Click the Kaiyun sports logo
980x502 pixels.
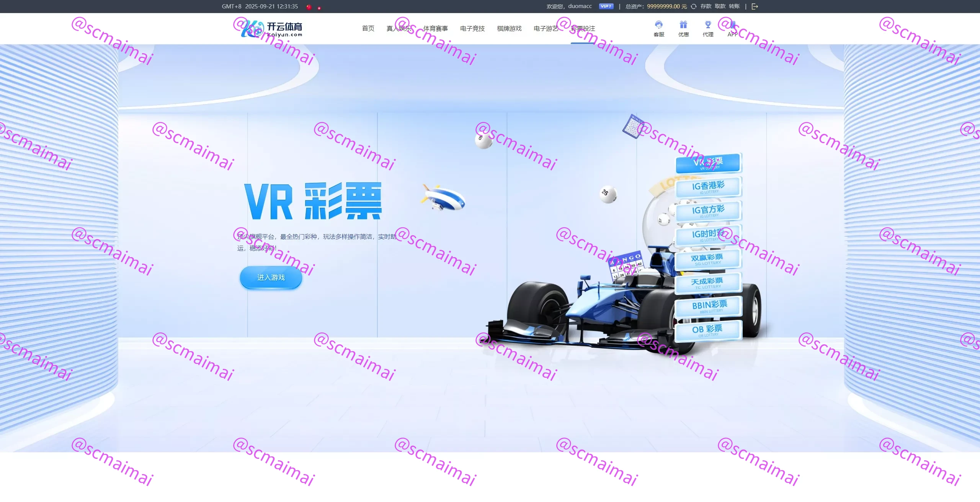pyautogui.click(x=271, y=29)
